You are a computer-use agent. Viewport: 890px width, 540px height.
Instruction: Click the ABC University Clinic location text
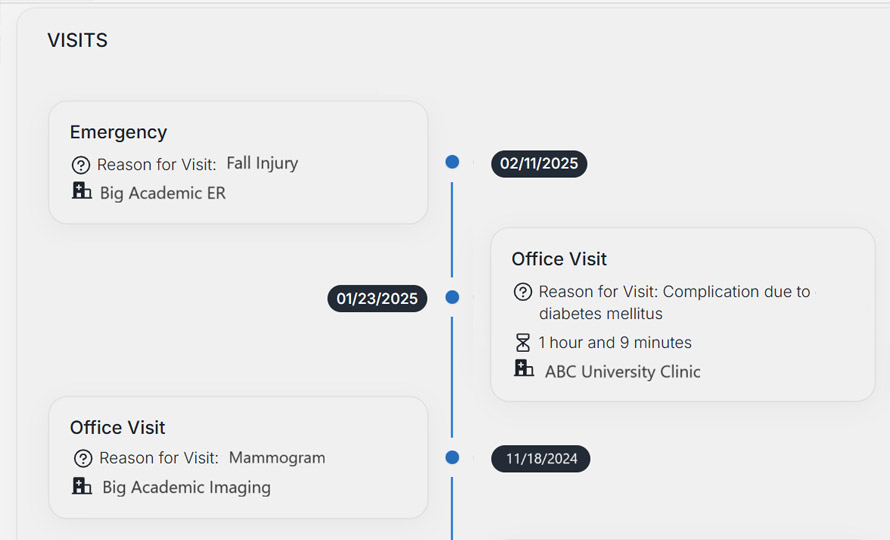[x=622, y=372]
